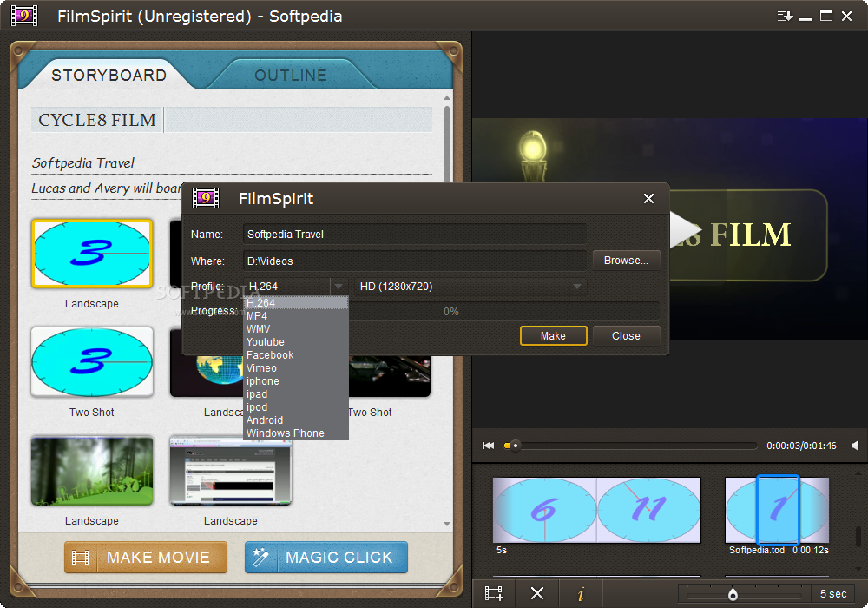This screenshot has height=608, width=868.
Task: Rewind preview to the start
Action: pyautogui.click(x=488, y=446)
